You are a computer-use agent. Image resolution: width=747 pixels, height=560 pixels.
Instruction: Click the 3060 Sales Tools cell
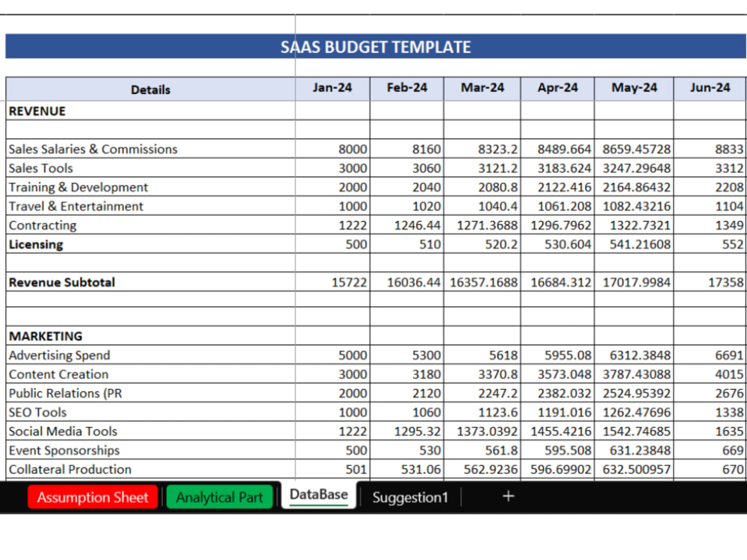click(407, 167)
